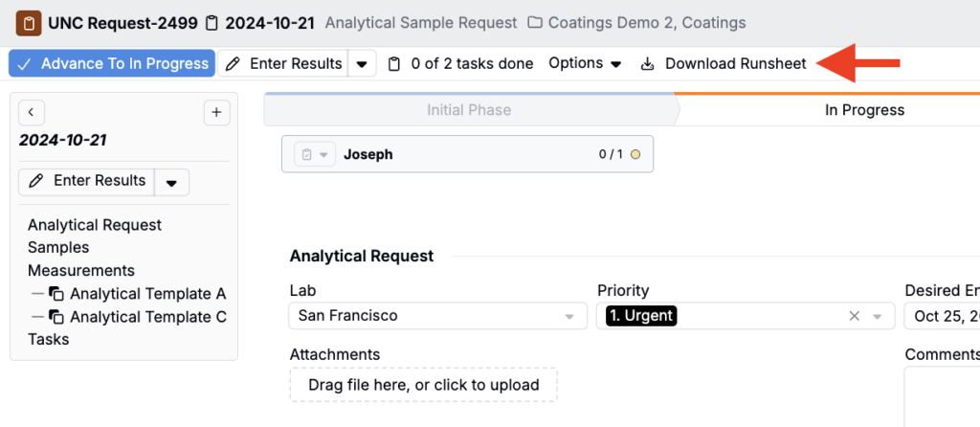Click the Analytical Template C copy icon
Screen dimensions: 980x427
click(56, 317)
